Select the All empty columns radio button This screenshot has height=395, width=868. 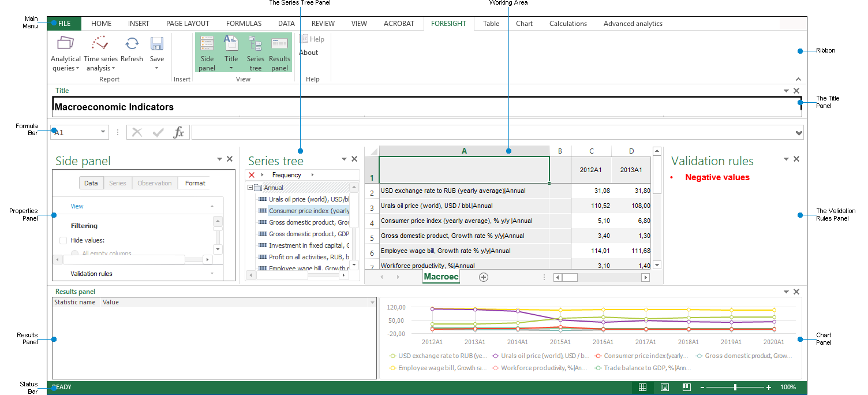(75, 253)
